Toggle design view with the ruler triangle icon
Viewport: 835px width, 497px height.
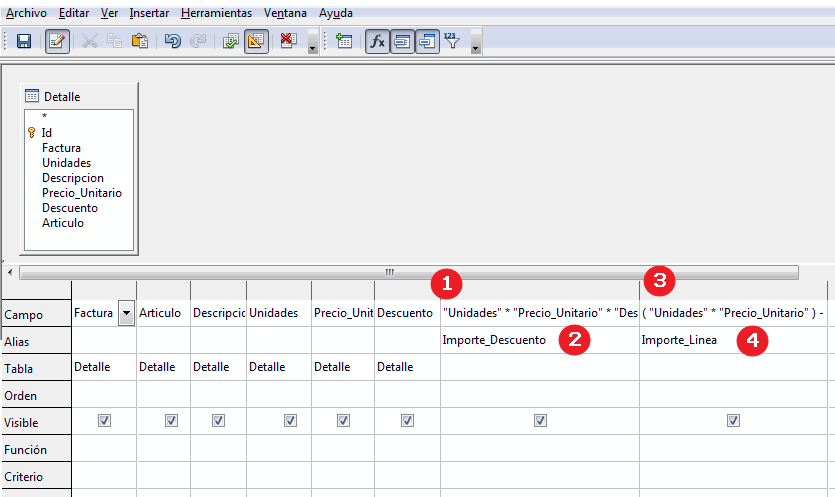[256, 41]
